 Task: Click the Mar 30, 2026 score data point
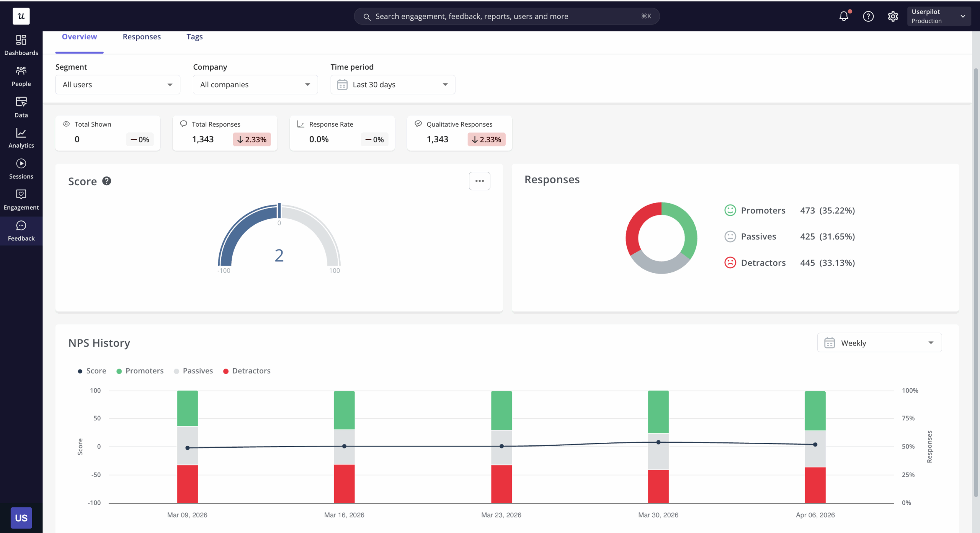pos(658,442)
